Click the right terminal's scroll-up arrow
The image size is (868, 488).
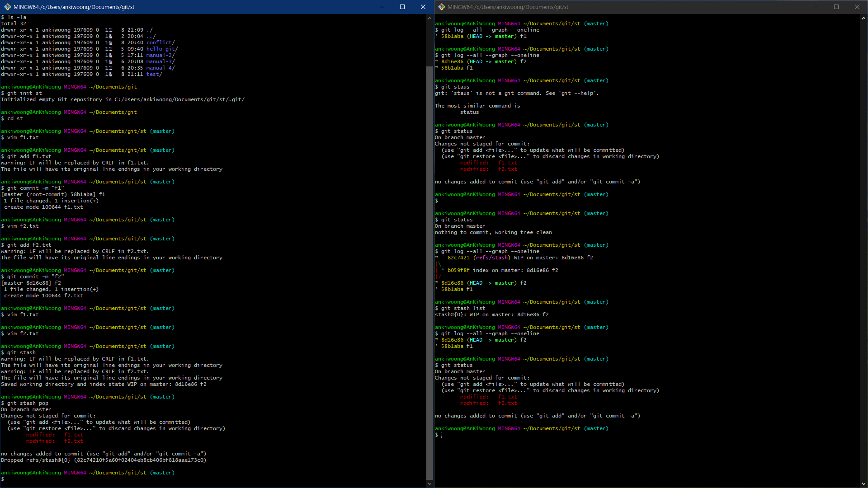(863, 18)
